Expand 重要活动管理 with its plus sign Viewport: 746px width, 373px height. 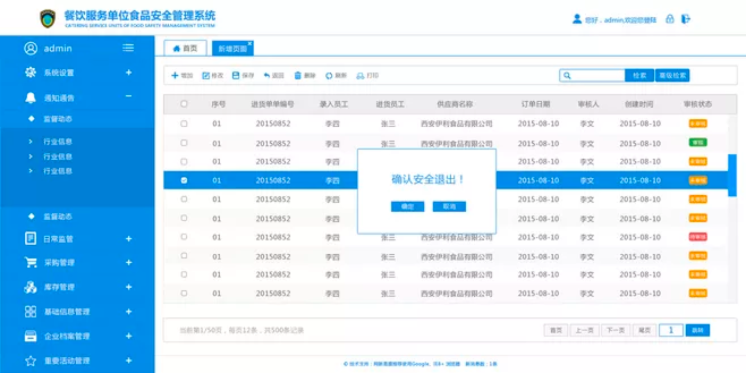click(x=128, y=361)
